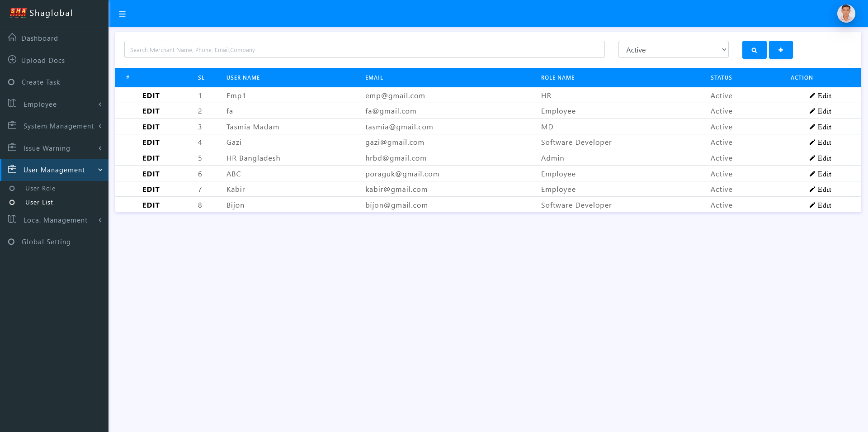868x432 pixels.
Task: Click the Dashboard home icon
Action: (x=12, y=38)
